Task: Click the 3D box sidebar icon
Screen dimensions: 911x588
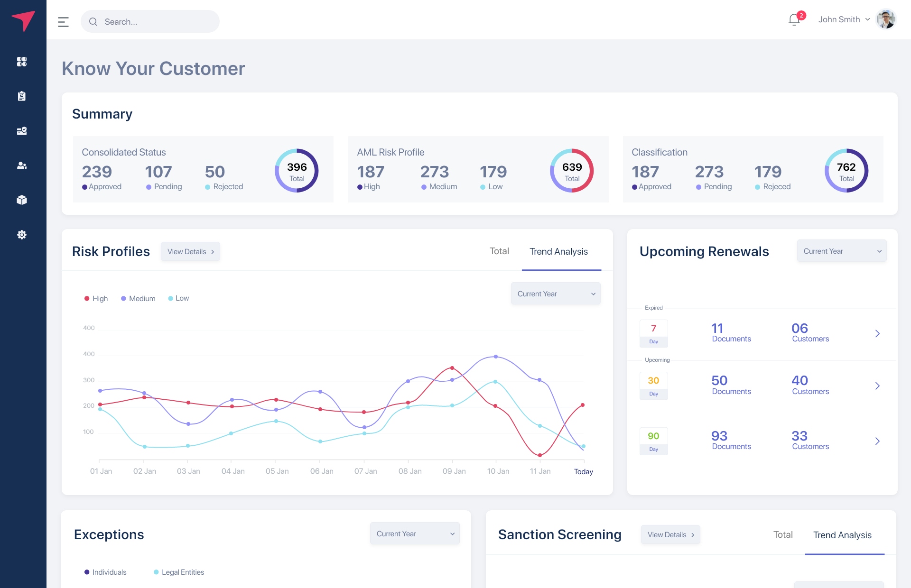Action: pyautogui.click(x=22, y=200)
